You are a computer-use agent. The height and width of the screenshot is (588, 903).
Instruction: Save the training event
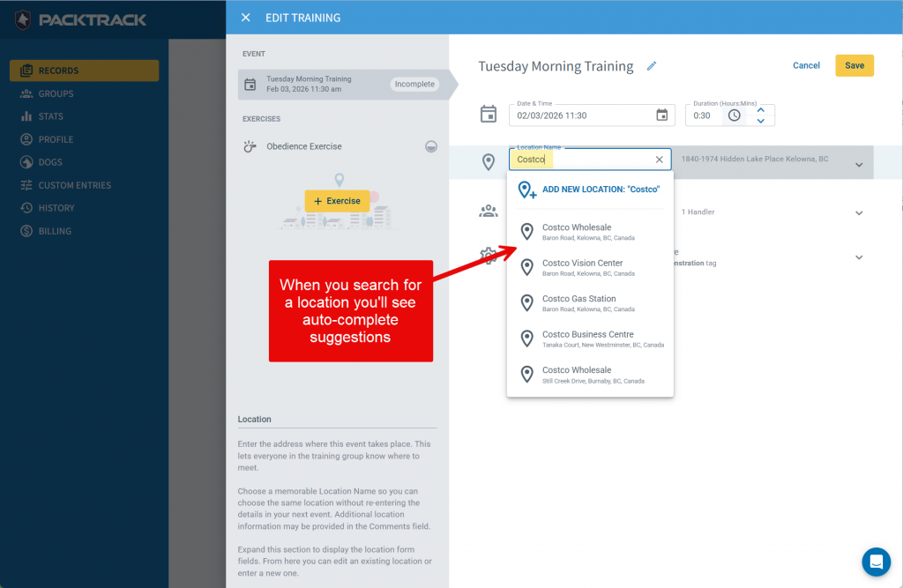[x=854, y=66]
